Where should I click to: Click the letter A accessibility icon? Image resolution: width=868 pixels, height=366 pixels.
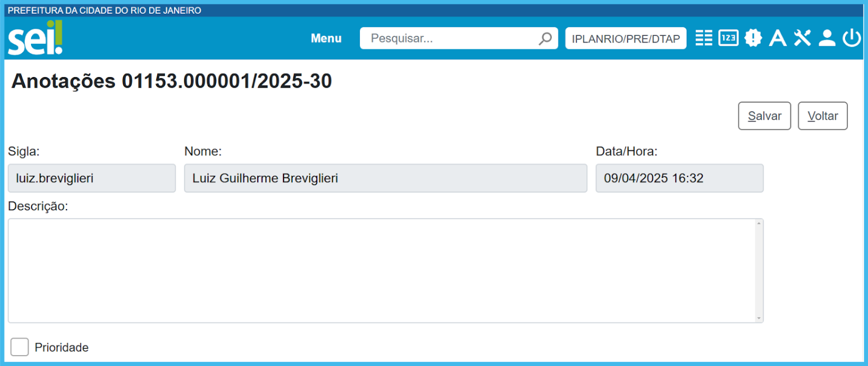point(777,38)
